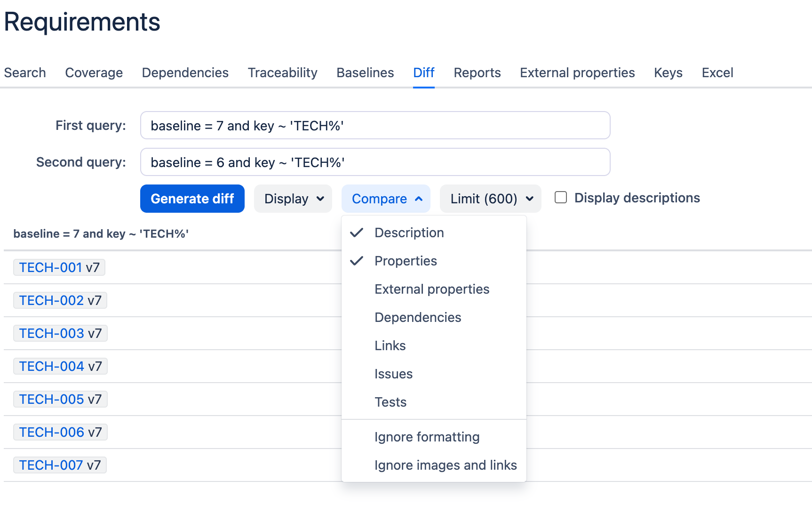Focus the Second query input field
Screen dimensions: 812x513
tap(375, 162)
